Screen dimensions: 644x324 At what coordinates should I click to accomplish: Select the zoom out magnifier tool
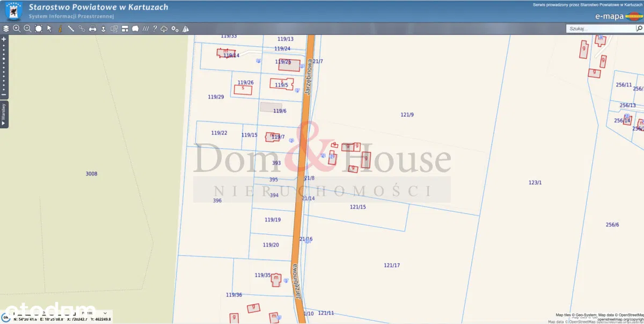coord(27,28)
